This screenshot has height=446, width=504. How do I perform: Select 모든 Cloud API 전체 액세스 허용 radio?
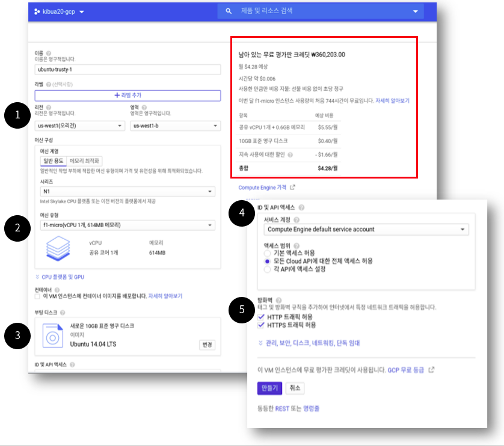267,261
